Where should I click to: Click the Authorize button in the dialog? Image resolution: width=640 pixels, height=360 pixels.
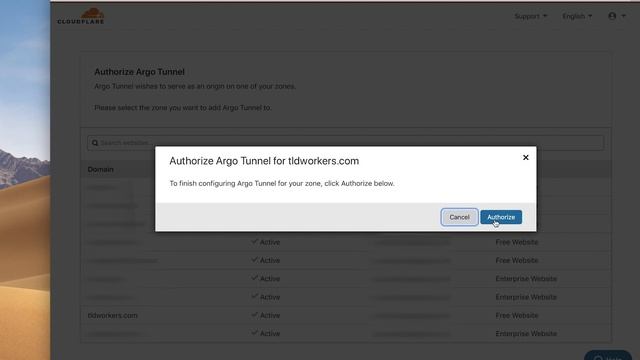coord(501,217)
